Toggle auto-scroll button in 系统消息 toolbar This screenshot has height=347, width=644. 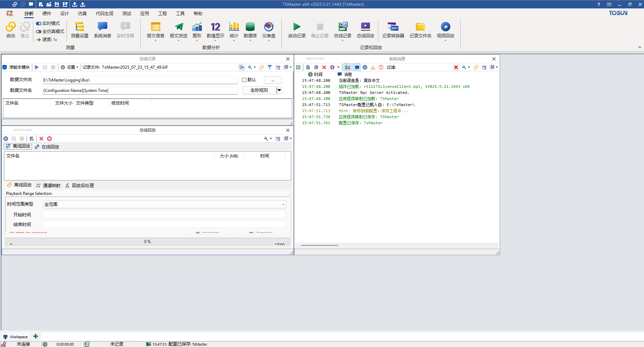coord(347,67)
